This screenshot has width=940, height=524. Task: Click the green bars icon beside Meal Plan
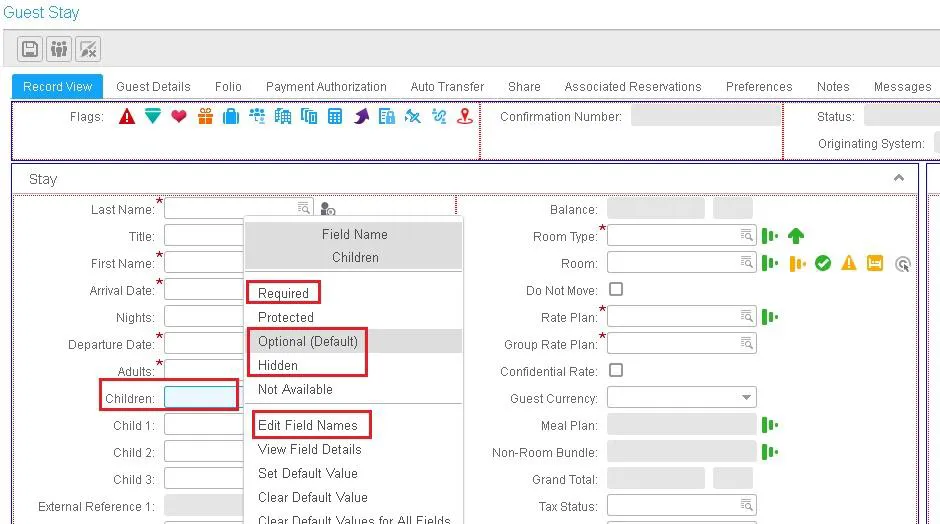pos(770,425)
